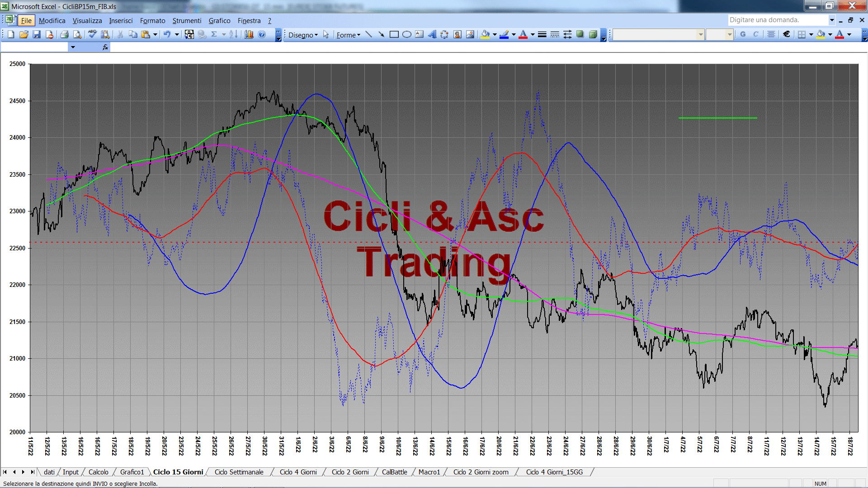The height and width of the screenshot is (488, 868).
Task: Open the File menu
Action: click(26, 21)
